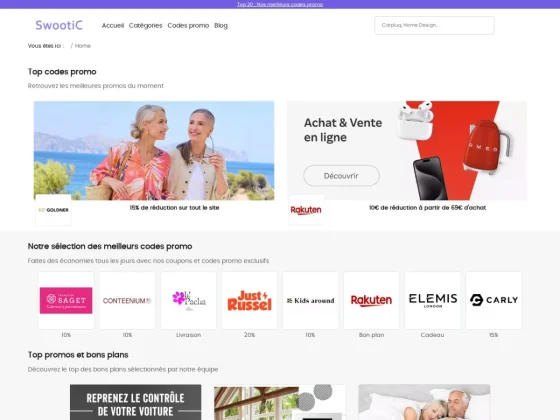Follow the Top 20 meilleurs codes promo banner link

[280, 4]
